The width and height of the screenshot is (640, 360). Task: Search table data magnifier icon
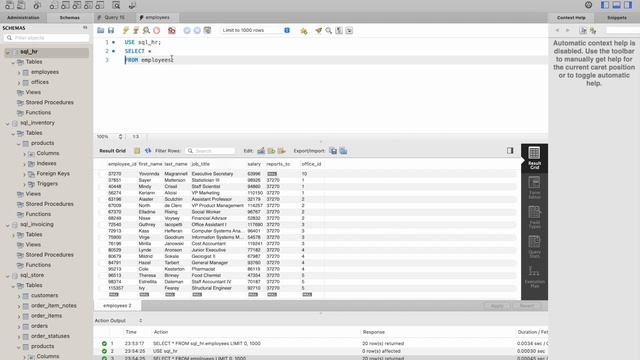(116, 5)
